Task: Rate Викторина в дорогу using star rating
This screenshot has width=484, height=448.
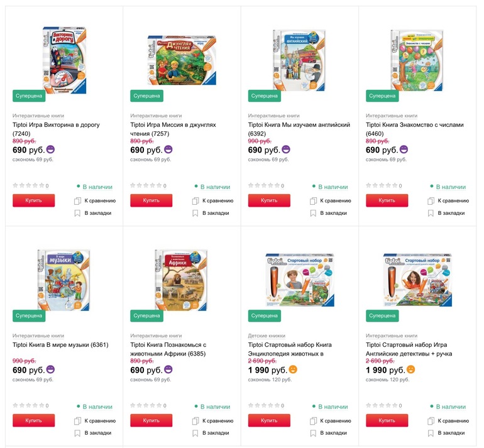Action: (x=28, y=186)
